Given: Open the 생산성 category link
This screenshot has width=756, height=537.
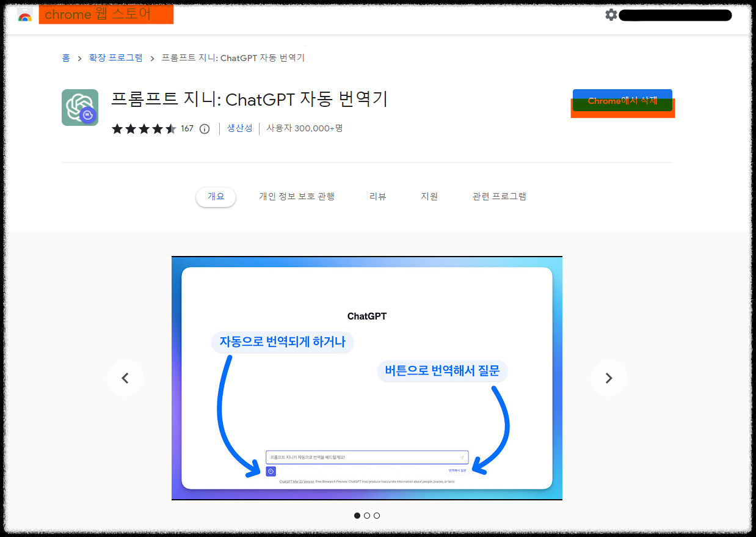Looking at the screenshot, I should [x=239, y=128].
